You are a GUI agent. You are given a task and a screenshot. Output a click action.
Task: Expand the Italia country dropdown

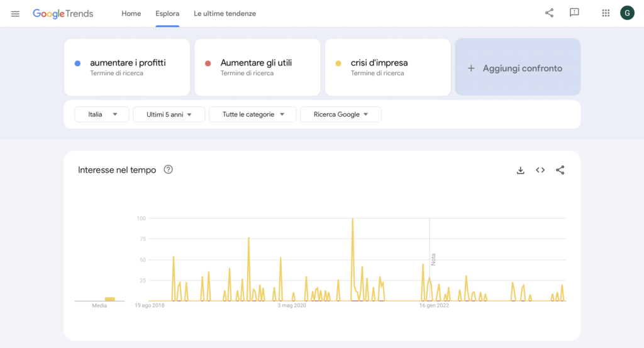point(102,114)
